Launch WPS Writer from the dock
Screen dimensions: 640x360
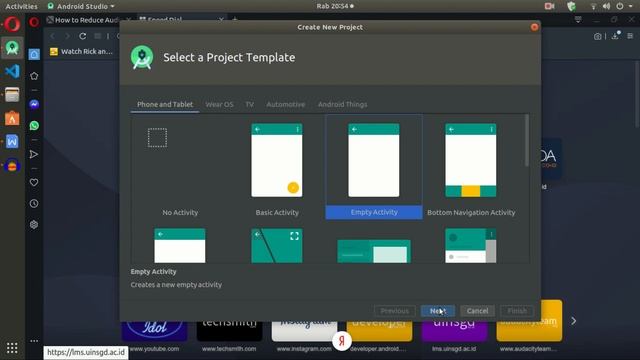coord(12,142)
